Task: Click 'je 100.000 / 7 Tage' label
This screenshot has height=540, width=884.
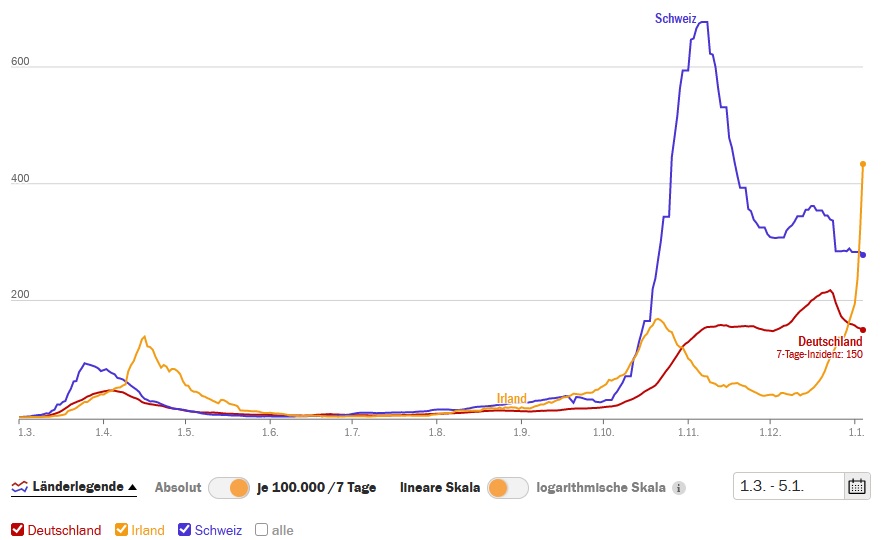Action: tap(316, 488)
